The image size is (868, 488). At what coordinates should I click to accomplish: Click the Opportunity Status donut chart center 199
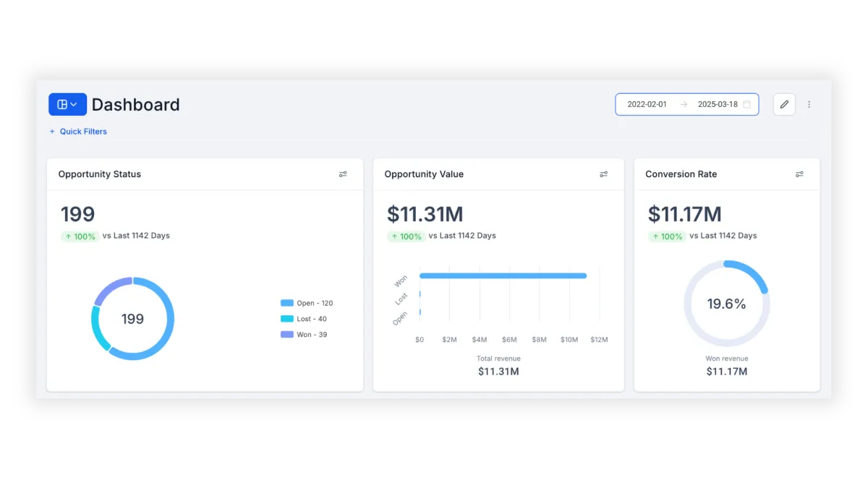(132, 319)
